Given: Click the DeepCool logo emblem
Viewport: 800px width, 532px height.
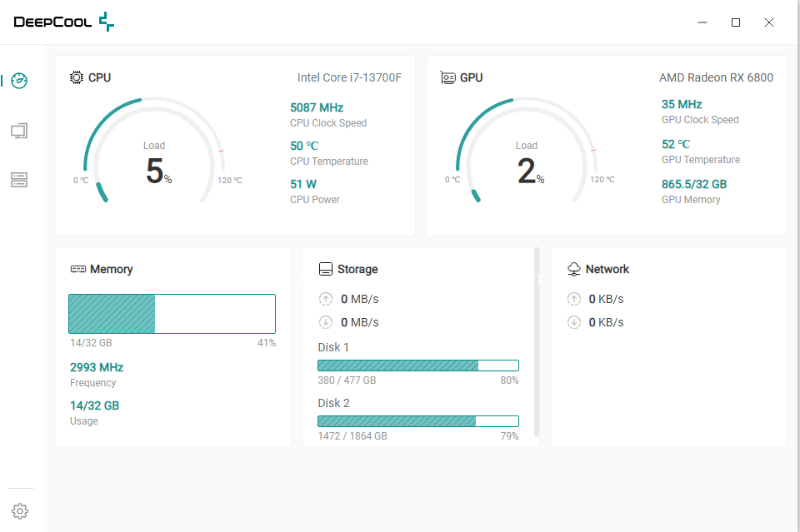Looking at the screenshot, I should point(107,22).
